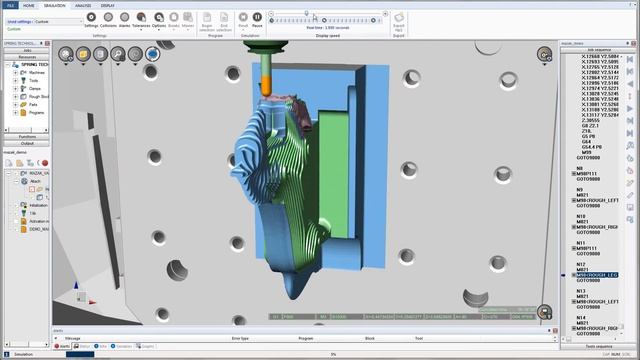The image size is (640, 360).
Task: Click the bottom-right viewport round icon
Action: pyautogui.click(x=544, y=312)
